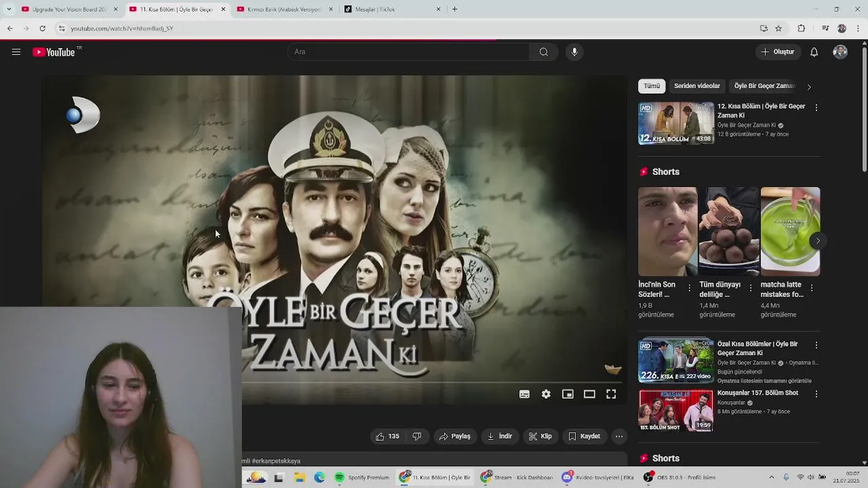868x488 pixels.
Task: Go to YouTube home via logo
Action: (54, 52)
